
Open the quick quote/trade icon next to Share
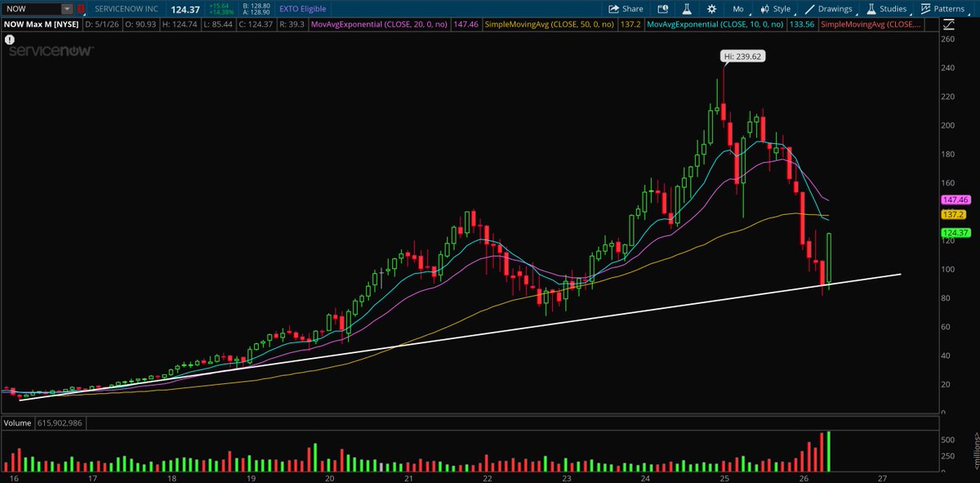(x=663, y=9)
